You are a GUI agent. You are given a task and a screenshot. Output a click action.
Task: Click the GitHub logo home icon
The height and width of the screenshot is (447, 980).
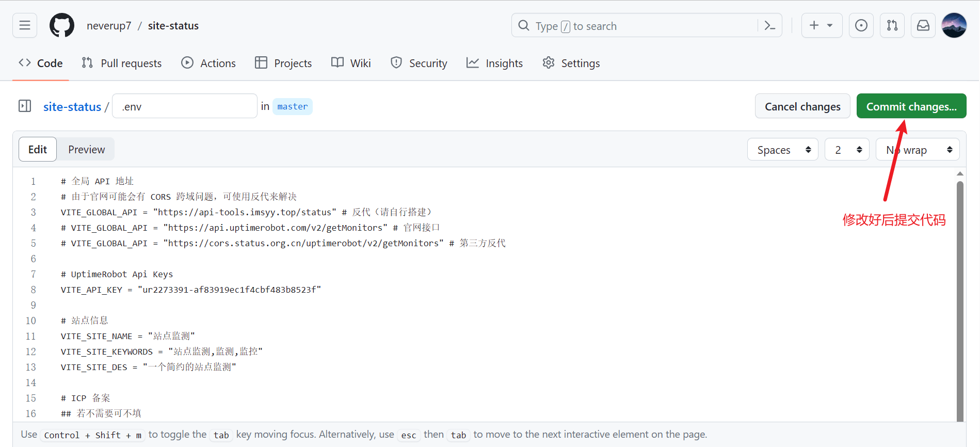62,25
